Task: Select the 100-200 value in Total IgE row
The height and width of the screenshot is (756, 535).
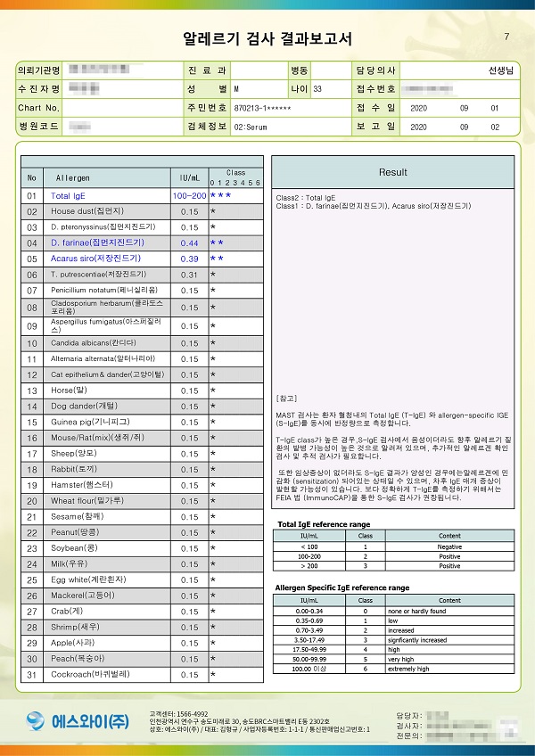Action: click(190, 196)
